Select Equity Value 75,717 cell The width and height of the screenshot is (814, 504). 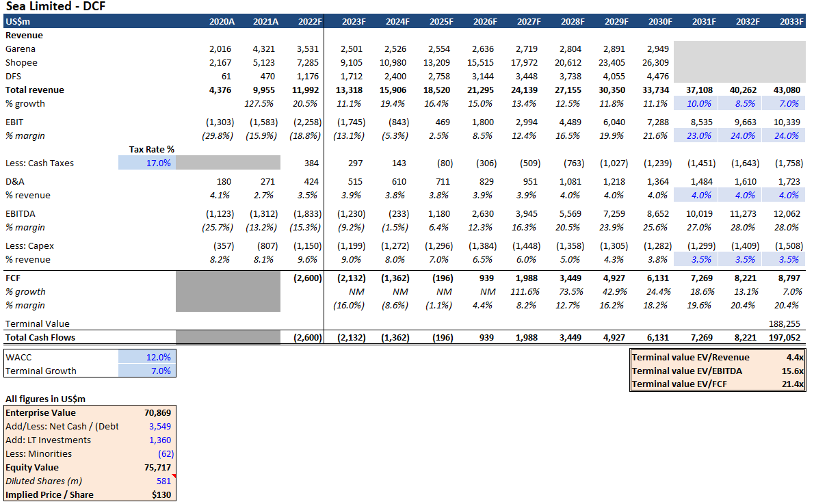(x=157, y=467)
